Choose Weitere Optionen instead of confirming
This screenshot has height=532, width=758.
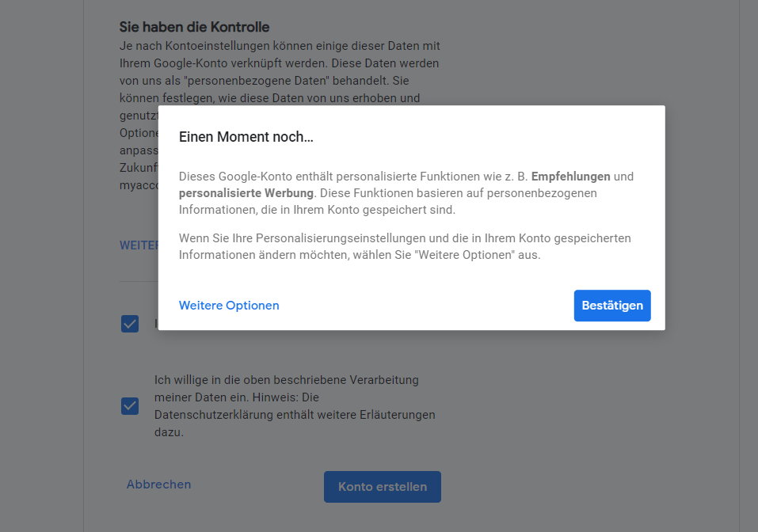pos(228,305)
